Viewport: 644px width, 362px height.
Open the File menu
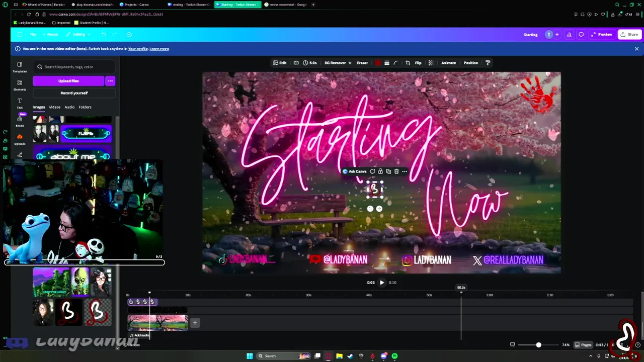click(x=33, y=35)
